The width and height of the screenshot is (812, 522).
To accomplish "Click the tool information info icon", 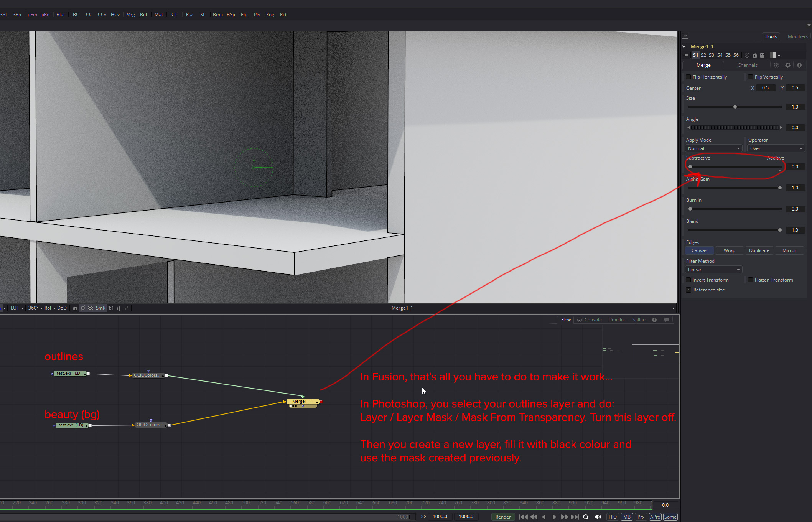I will click(x=799, y=65).
